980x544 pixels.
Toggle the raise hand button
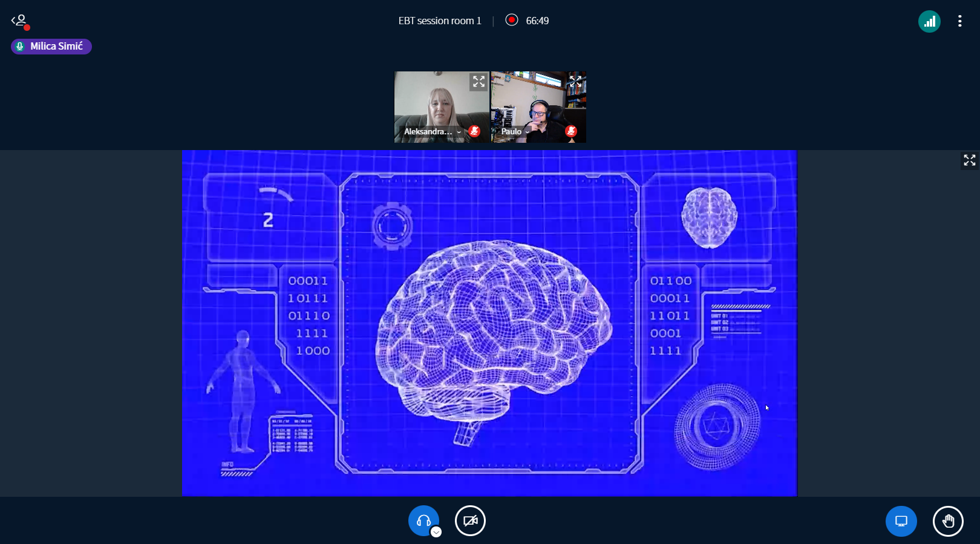947,521
